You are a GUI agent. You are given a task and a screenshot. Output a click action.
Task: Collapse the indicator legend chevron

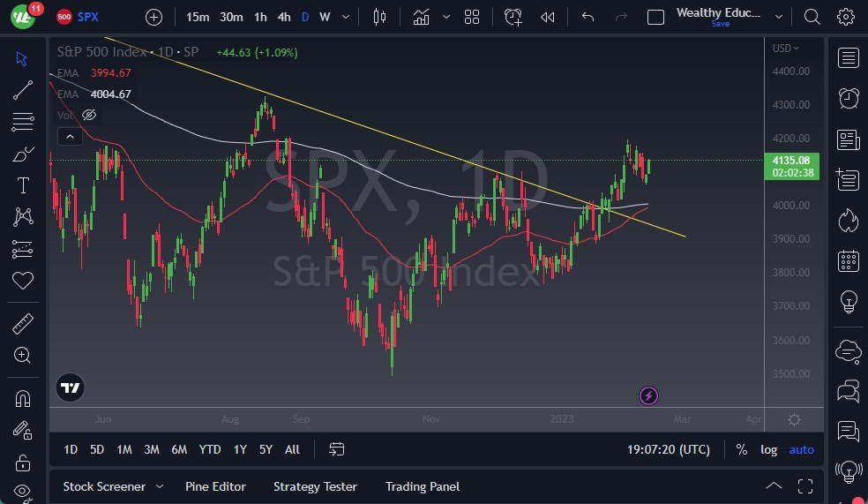pyautogui.click(x=70, y=136)
